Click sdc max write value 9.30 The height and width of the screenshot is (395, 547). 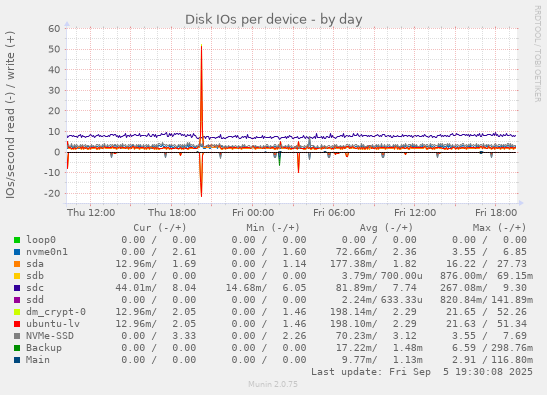click(x=515, y=288)
